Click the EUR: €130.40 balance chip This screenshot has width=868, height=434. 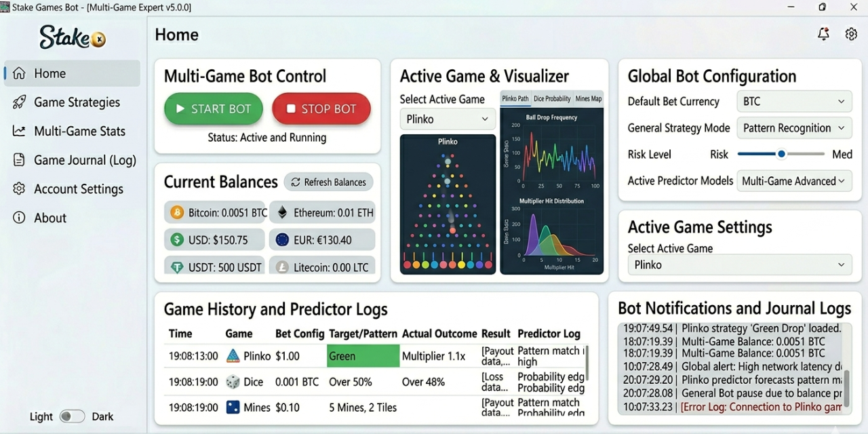(322, 239)
